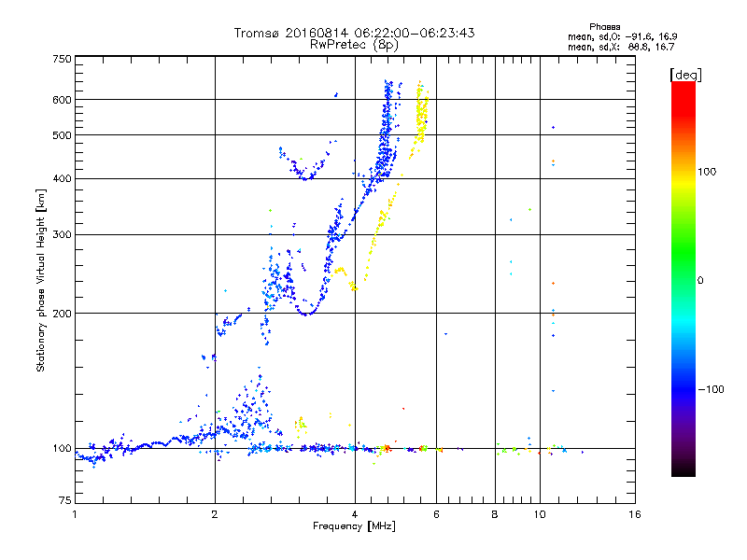Click the y-axis tick label "750"
Screen dimensions: 747x560
(x=63, y=59)
